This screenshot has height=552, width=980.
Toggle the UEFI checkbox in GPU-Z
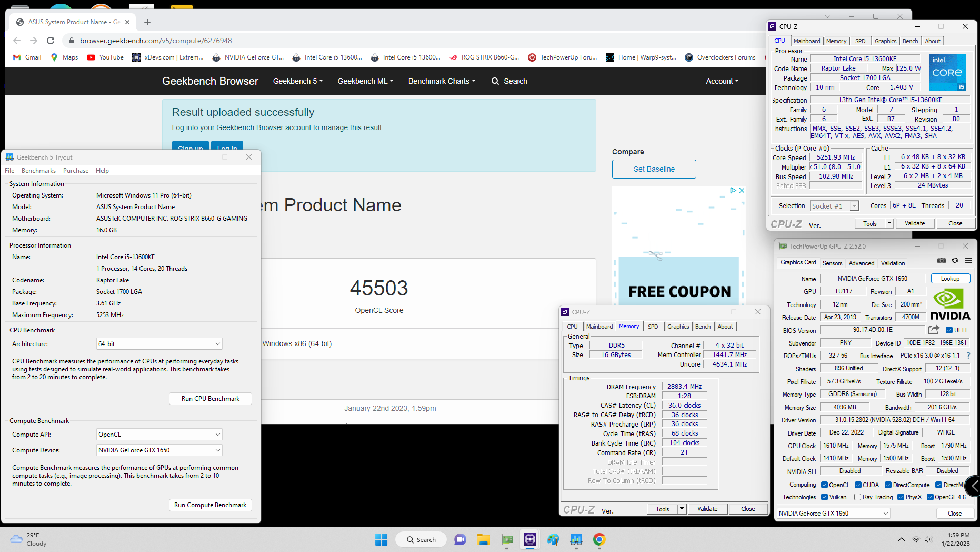pyautogui.click(x=949, y=330)
